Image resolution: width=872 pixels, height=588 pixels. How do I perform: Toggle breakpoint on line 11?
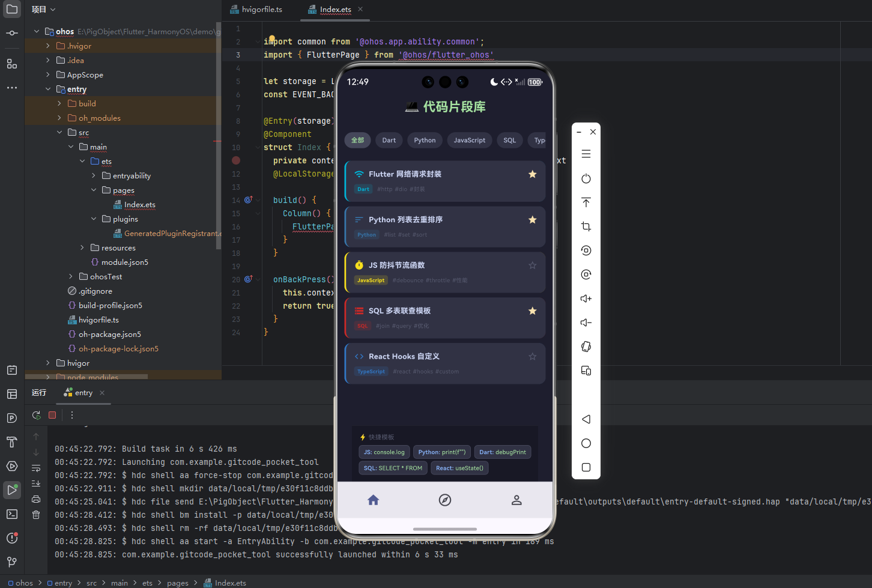pos(236,160)
